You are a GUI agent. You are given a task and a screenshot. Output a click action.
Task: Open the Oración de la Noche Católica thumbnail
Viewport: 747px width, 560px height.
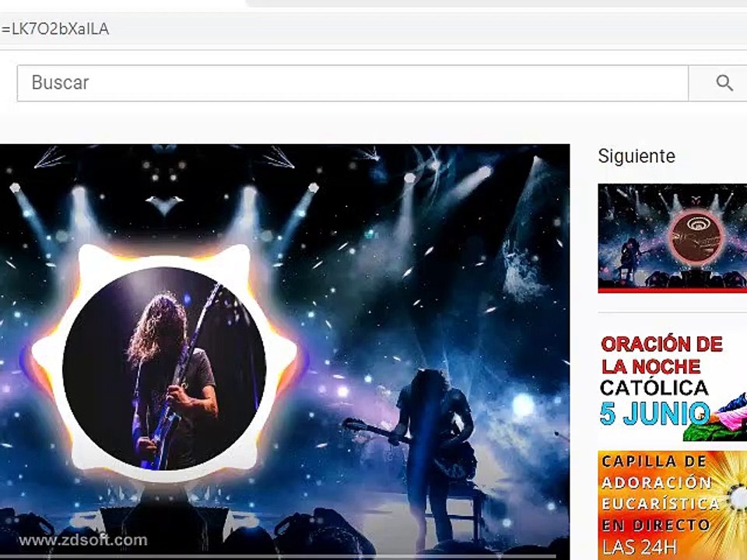pos(672,387)
